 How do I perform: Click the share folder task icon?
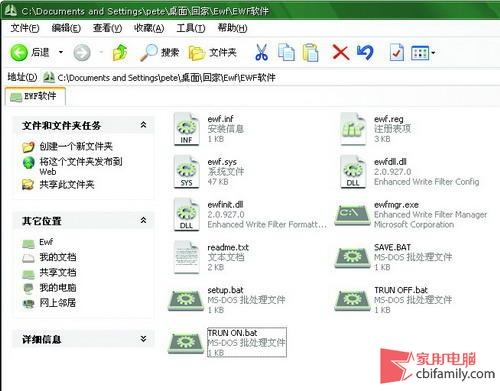[28, 184]
